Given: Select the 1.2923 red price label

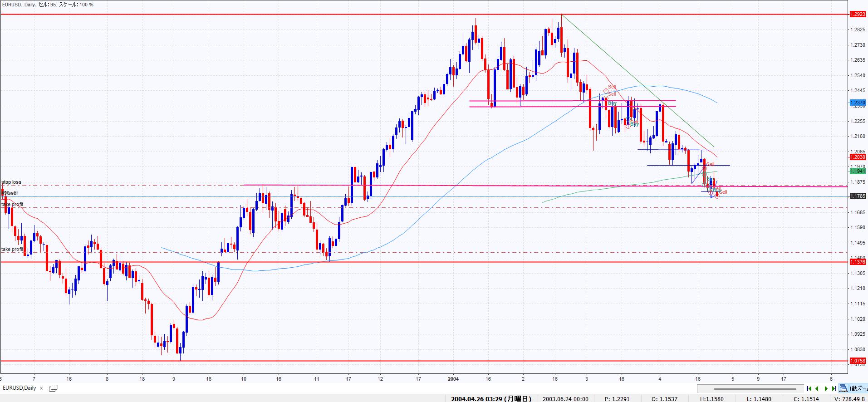Looking at the screenshot, I should [857, 15].
